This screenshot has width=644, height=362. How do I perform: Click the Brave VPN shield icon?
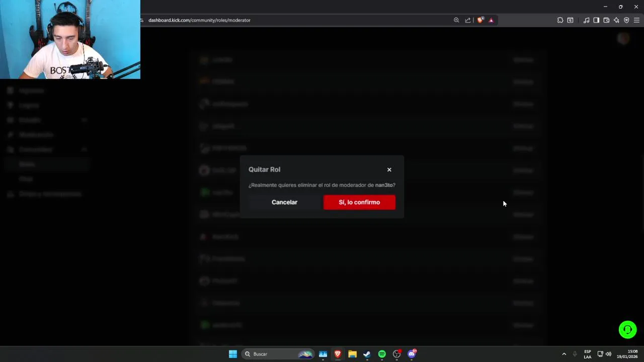click(626, 20)
